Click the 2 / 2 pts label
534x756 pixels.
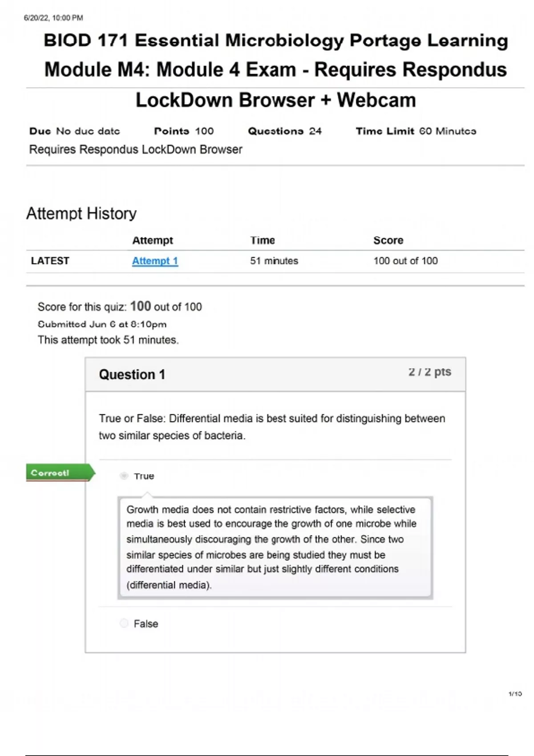pos(429,372)
